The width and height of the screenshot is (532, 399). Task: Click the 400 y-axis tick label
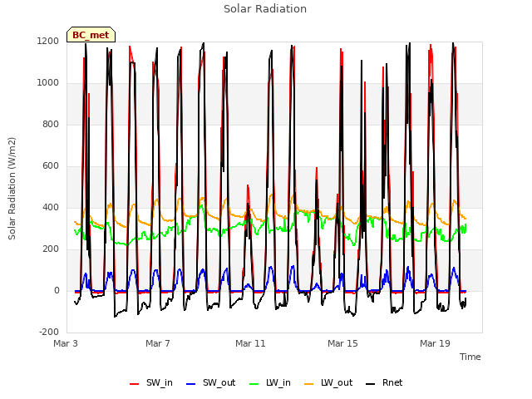[51, 208]
